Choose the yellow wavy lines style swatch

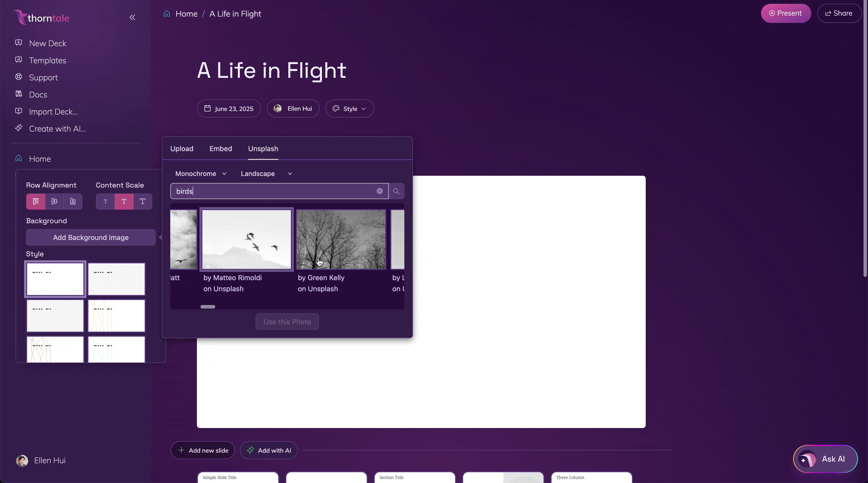117,316
